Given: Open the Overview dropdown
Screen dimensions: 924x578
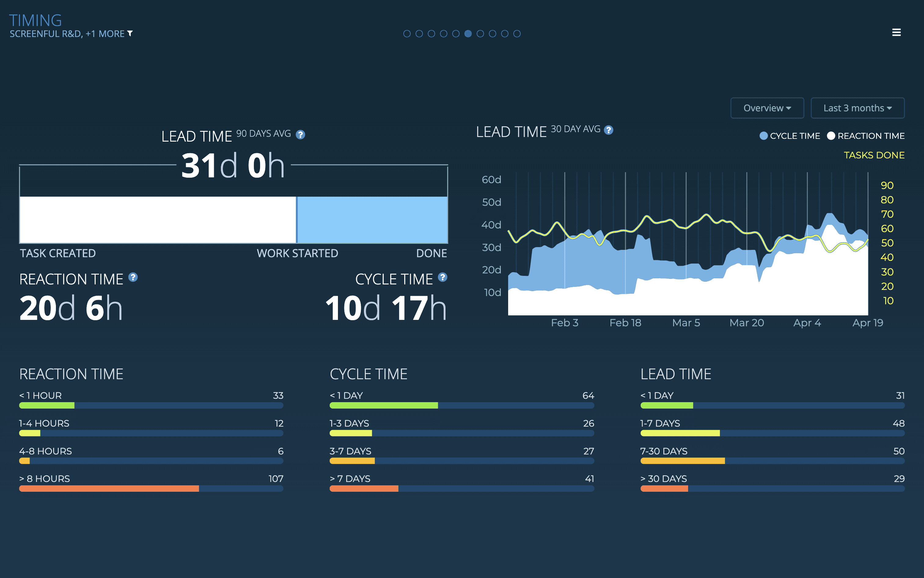Looking at the screenshot, I should [767, 108].
